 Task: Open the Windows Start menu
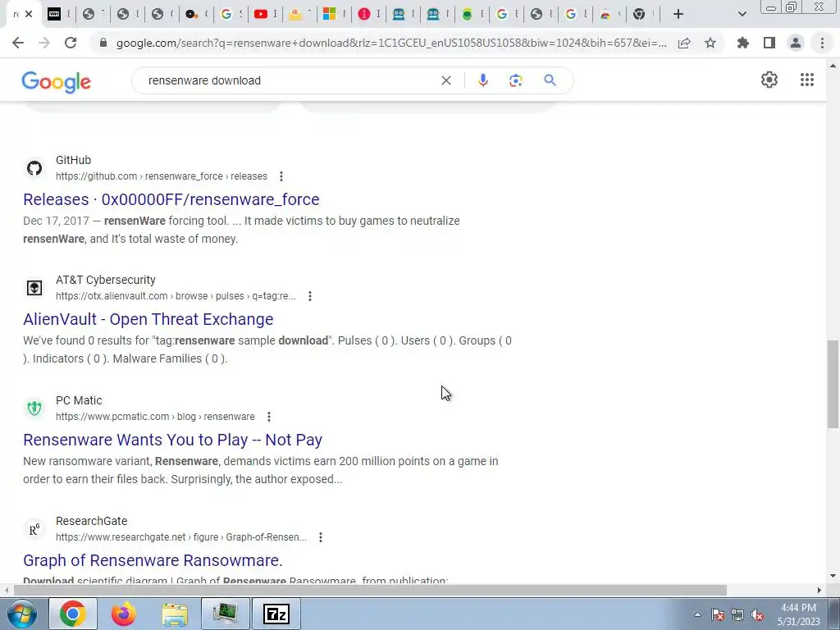click(x=22, y=614)
